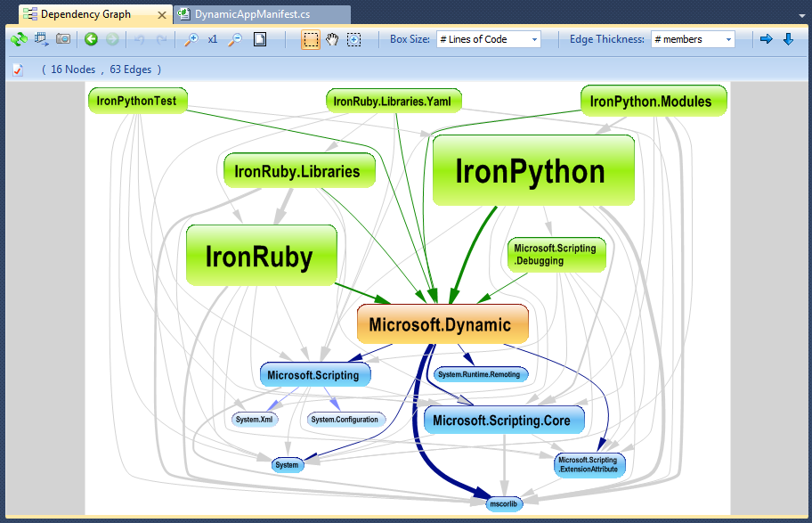The height and width of the screenshot is (523, 812).
Task: Expand the tab overflow arrow at top right
Action: click(x=802, y=16)
